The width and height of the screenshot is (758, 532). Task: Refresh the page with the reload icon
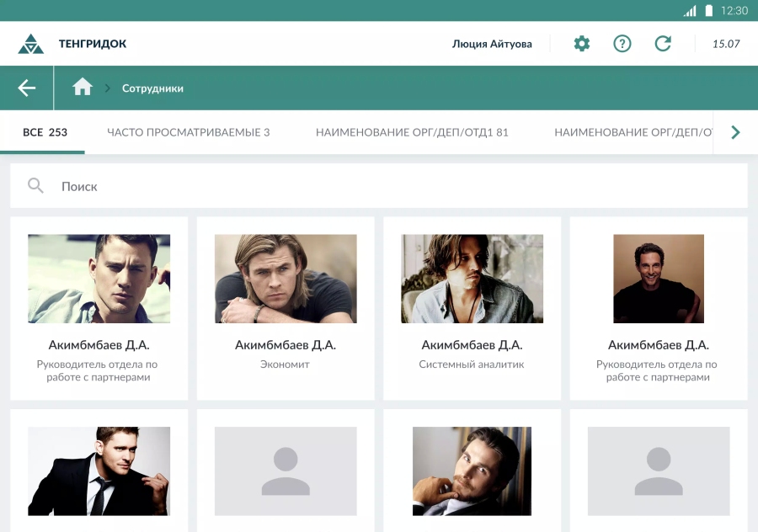pyautogui.click(x=663, y=44)
